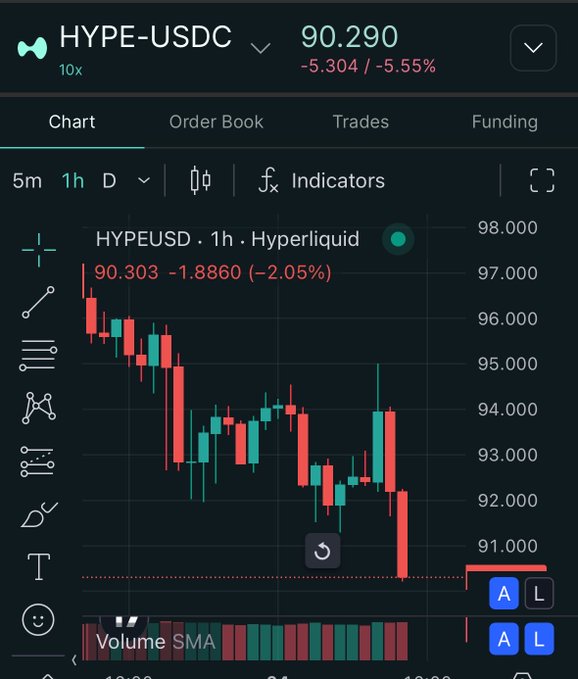Open the Trades tab
This screenshot has width=578, height=679.
click(361, 122)
